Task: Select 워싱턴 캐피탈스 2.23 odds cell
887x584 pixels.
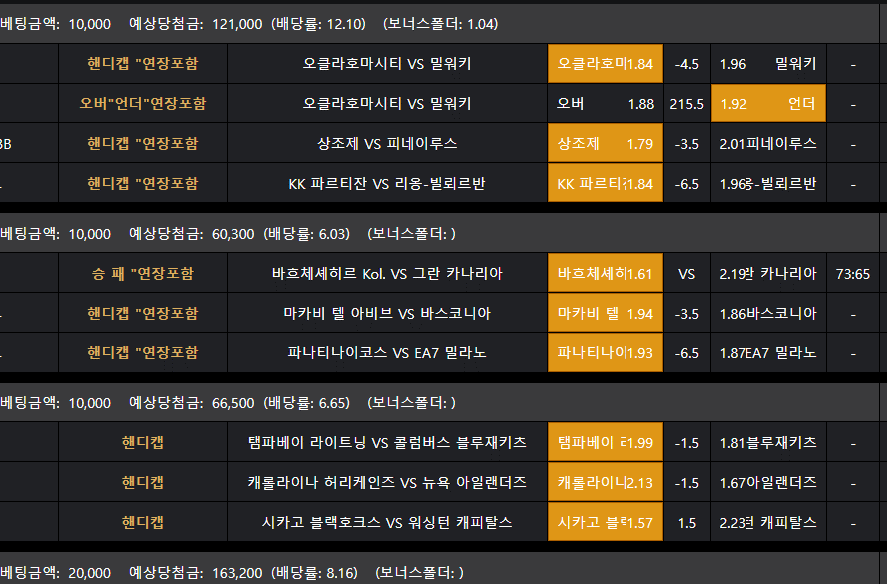Action: coord(768,523)
